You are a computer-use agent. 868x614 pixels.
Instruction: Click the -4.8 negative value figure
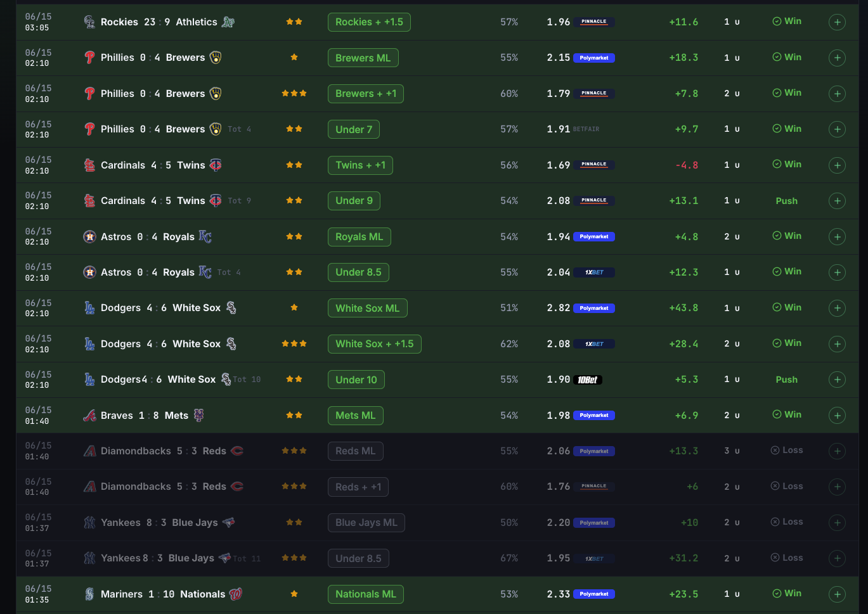click(x=687, y=165)
